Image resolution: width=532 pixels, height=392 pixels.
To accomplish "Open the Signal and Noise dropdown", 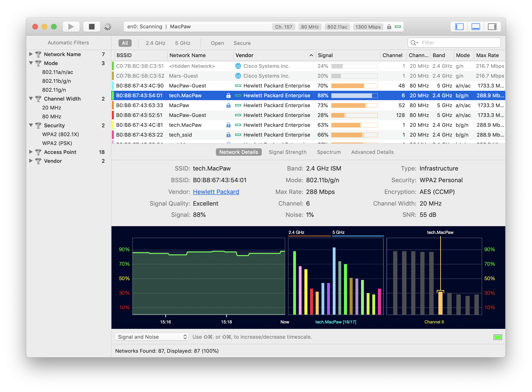I will click(151, 337).
